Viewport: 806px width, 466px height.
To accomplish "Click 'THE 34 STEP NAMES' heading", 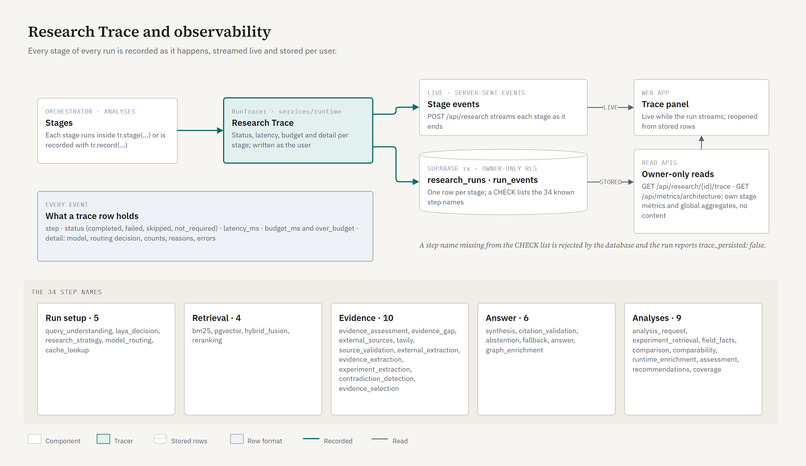I will (67, 292).
